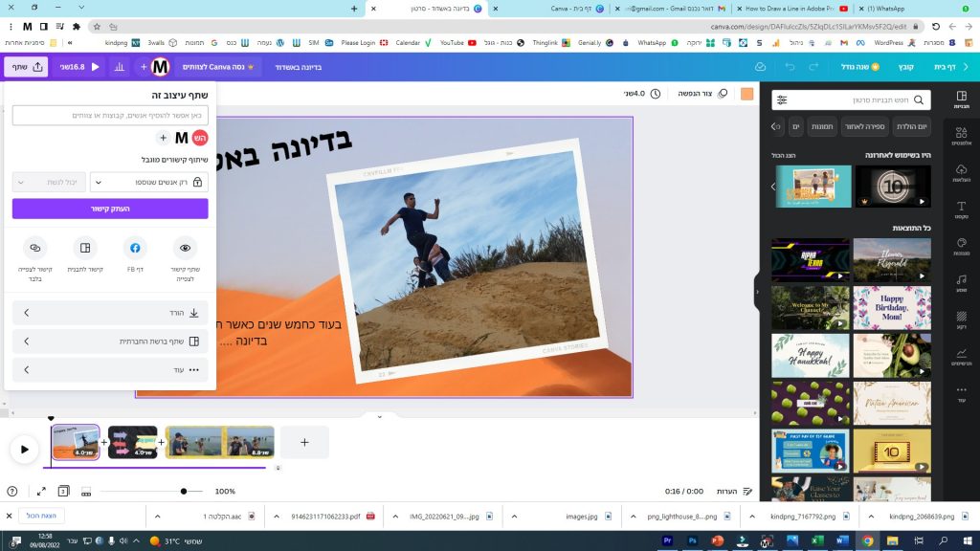Select the first 4.0s scene thumbnail
This screenshot has height=551, width=980.
pos(76,442)
